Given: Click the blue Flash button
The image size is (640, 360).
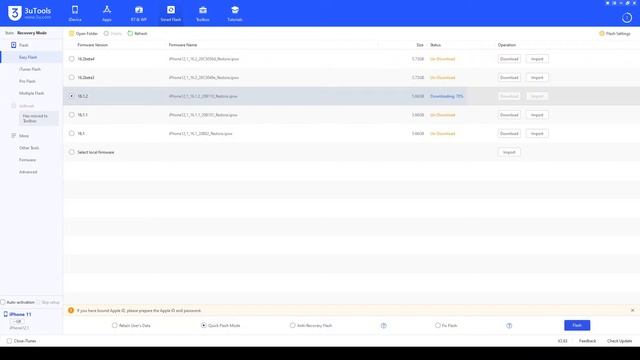Looking at the screenshot, I should click(x=577, y=325).
